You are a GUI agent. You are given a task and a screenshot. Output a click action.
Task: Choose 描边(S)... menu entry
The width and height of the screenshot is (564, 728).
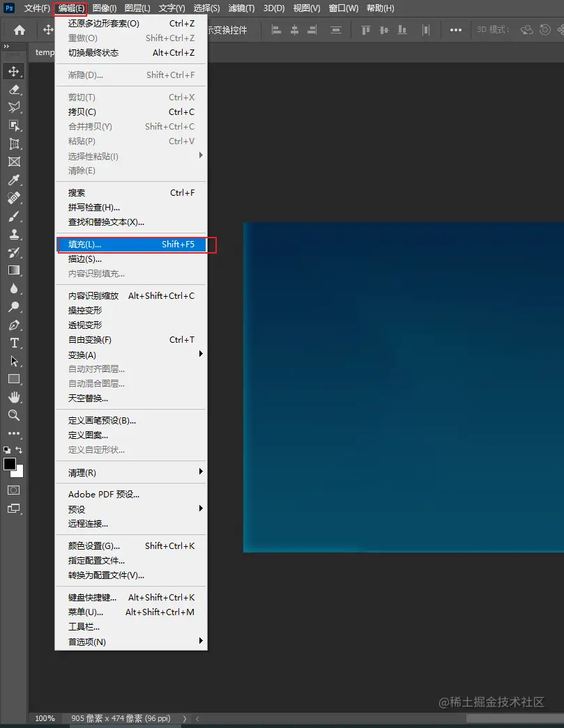coord(132,259)
